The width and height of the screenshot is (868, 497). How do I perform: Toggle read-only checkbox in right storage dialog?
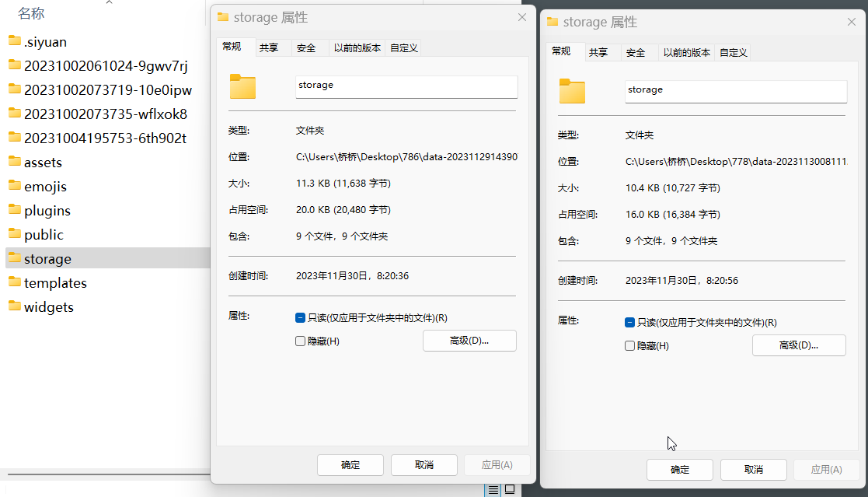point(629,323)
